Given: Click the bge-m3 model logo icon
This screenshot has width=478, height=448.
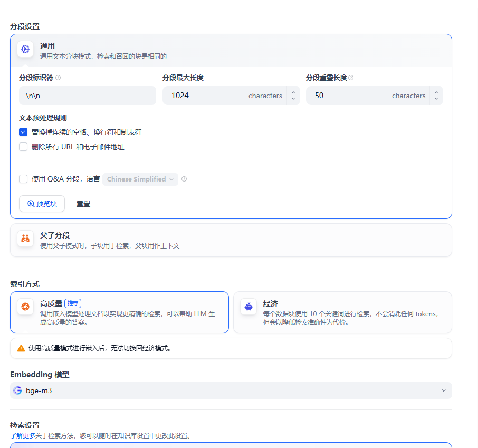Looking at the screenshot, I should click(x=18, y=390).
